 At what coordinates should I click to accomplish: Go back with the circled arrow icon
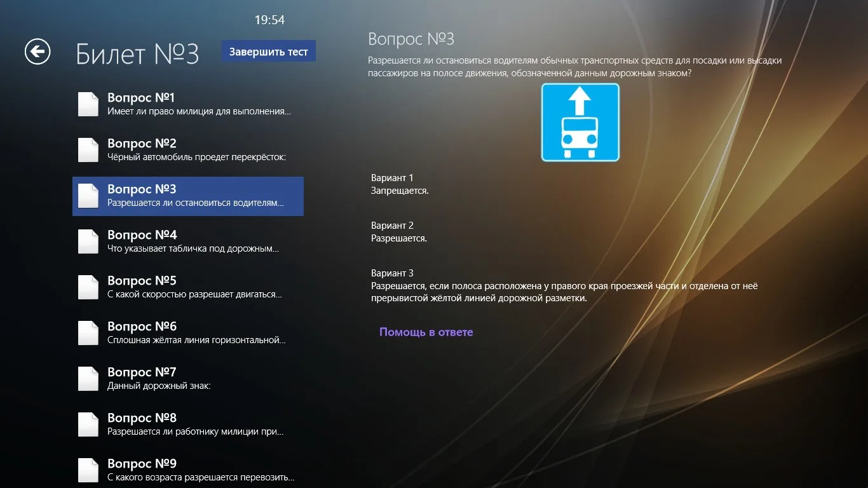37,51
